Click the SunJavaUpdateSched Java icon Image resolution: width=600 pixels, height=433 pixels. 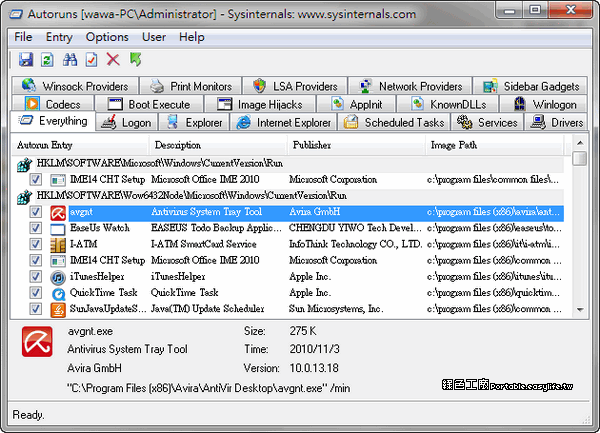(58, 309)
